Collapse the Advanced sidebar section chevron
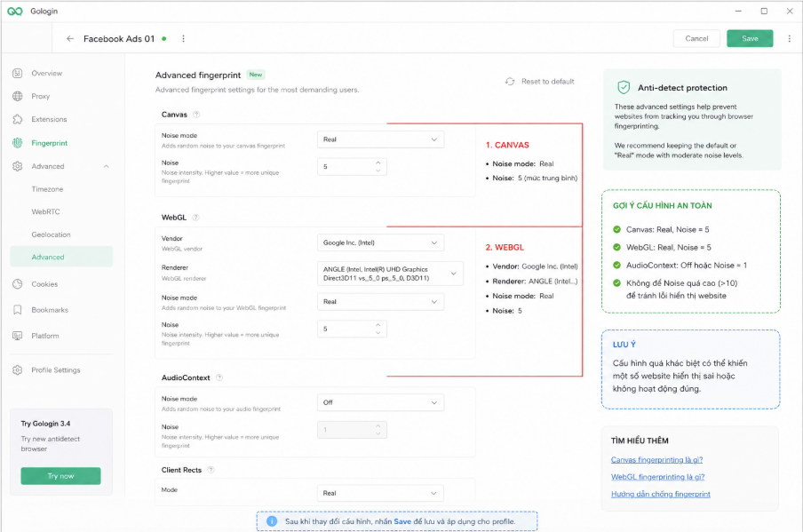803x532 pixels. [x=106, y=166]
